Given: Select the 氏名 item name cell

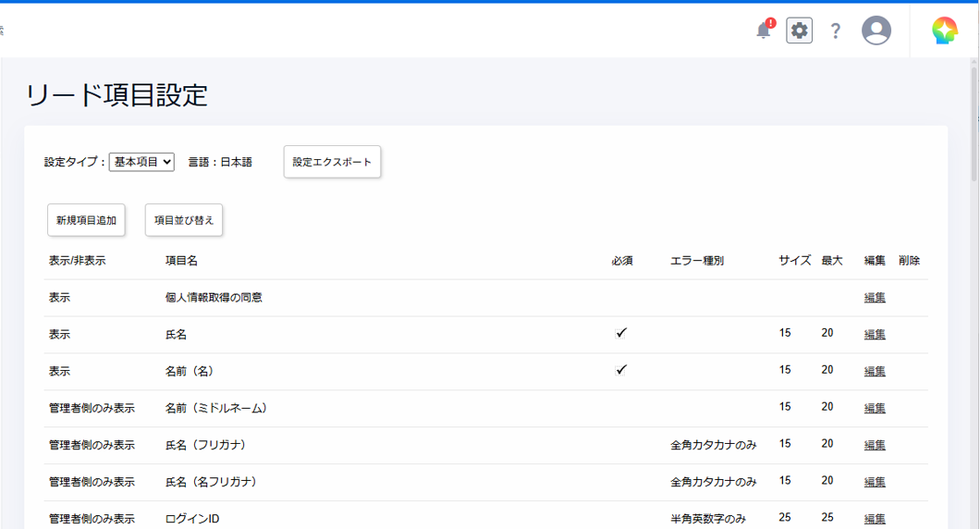Looking at the screenshot, I should pos(176,335).
